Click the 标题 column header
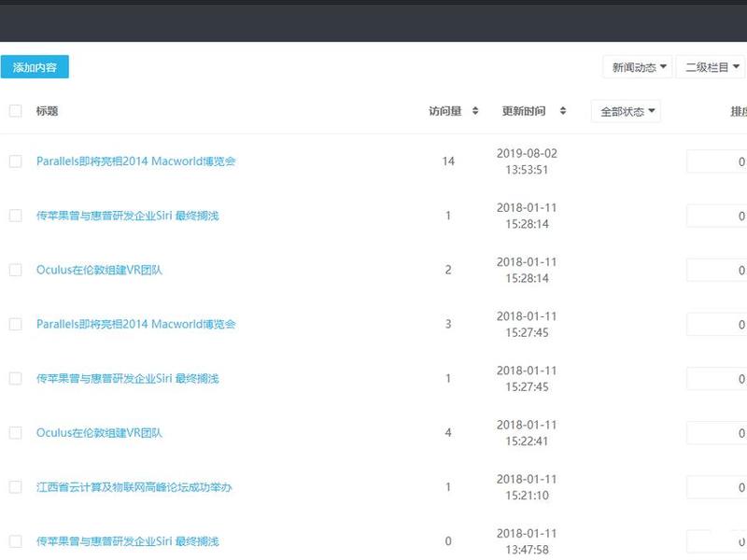The image size is (747, 560). (x=48, y=111)
